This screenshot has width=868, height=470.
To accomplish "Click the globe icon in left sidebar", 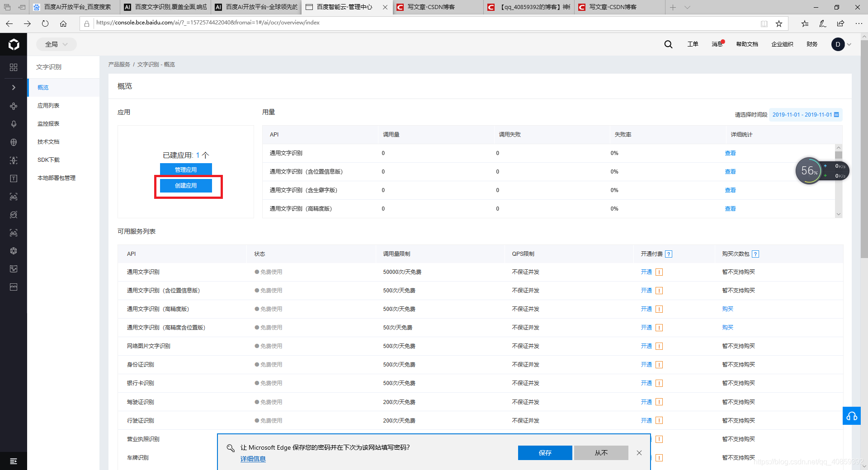I will tap(14, 142).
